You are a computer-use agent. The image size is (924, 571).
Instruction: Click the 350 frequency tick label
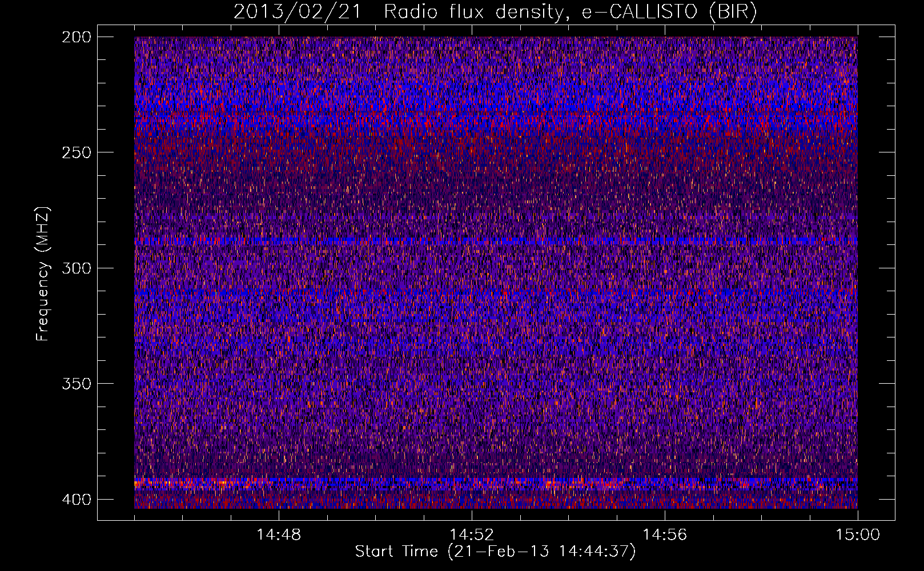(76, 383)
